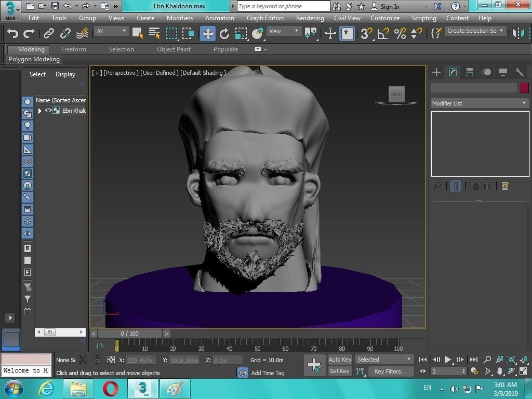The width and height of the screenshot is (532, 399).
Task: Open the Selected key filter dropdown
Action: click(x=384, y=360)
